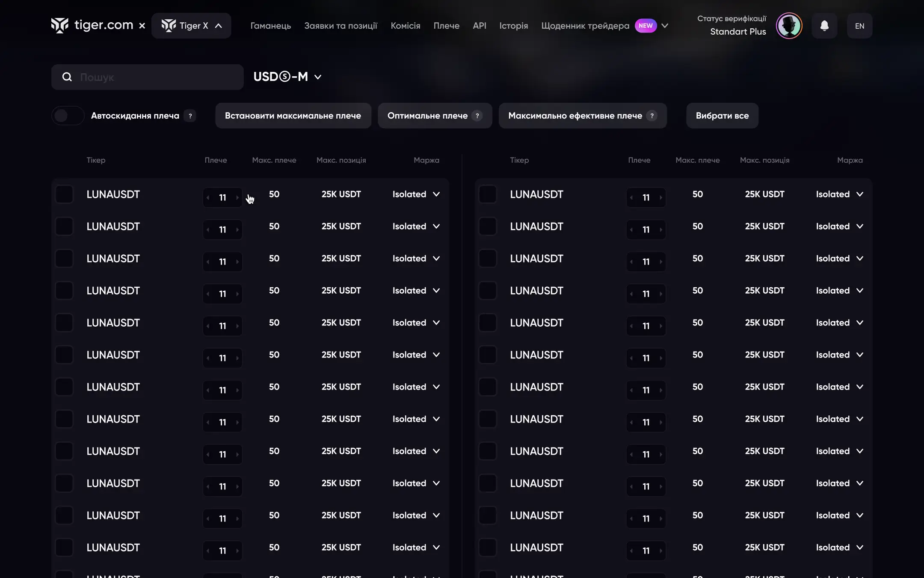
Task: Increase leverage on first left LUNAUSDT row
Action: tap(237, 198)
